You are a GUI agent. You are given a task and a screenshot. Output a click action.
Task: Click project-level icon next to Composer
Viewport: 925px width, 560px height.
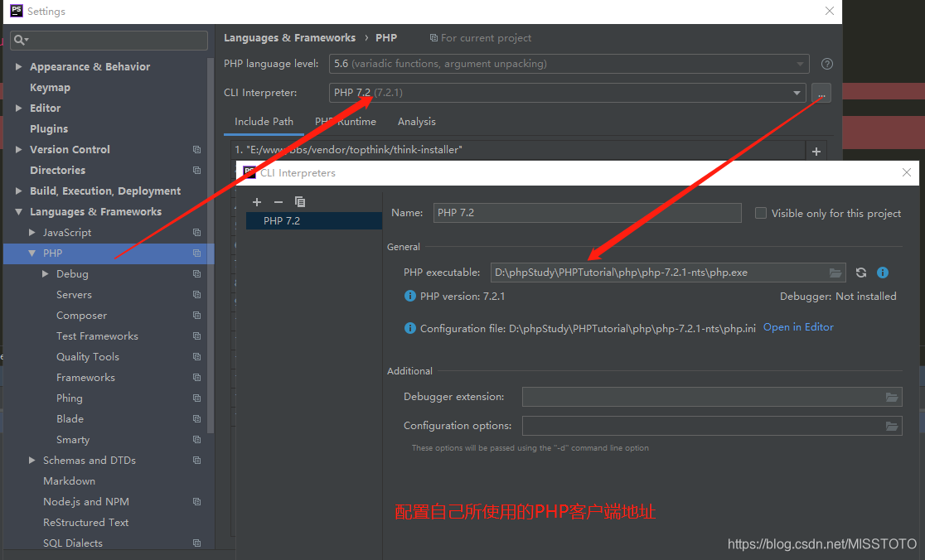click(x=197, y=316)
